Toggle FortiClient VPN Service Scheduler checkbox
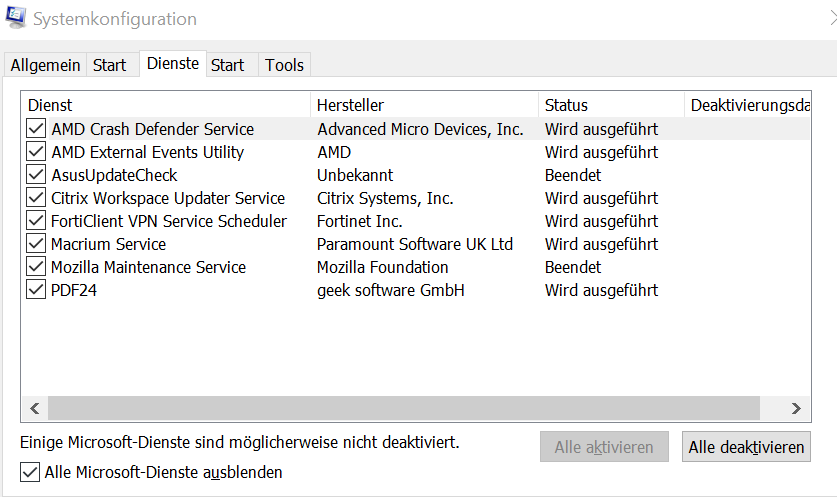Screen dimensions: 837x497 [x=36, y=221]
